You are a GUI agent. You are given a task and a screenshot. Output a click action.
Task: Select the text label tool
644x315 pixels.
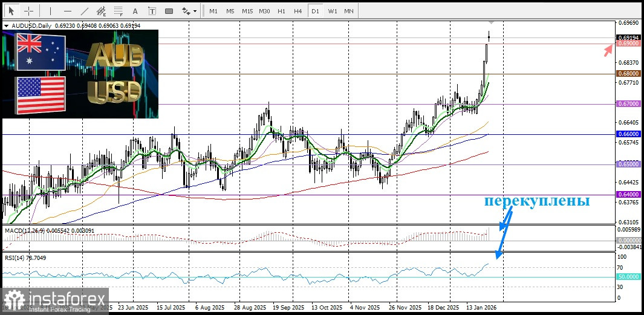pos(152,11)
